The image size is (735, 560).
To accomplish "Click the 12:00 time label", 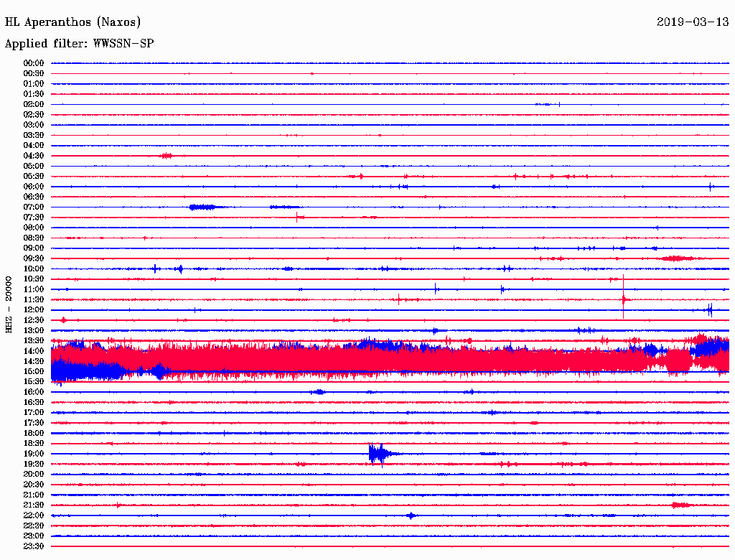I will tap(34, 309).
